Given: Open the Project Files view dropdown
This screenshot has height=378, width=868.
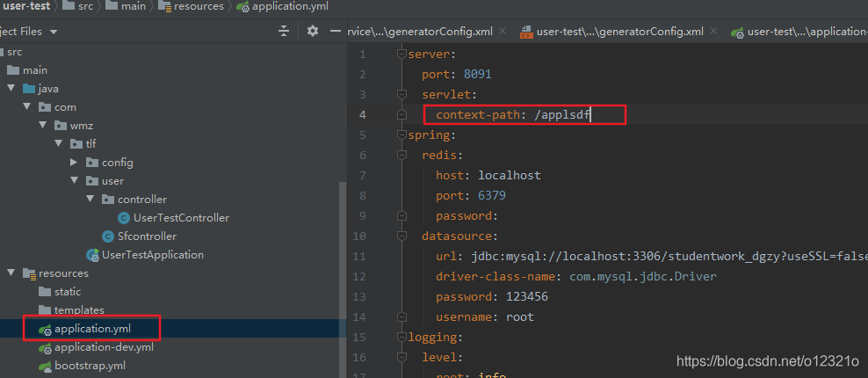Looking at the screenshot, I should pos(26,32).
